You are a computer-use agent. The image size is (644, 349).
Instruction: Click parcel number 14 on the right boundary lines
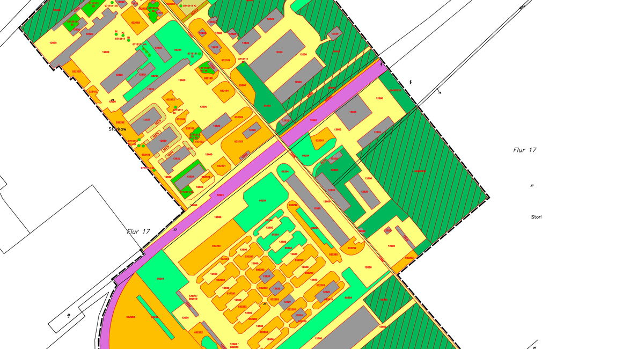click(x=439, y=93)
